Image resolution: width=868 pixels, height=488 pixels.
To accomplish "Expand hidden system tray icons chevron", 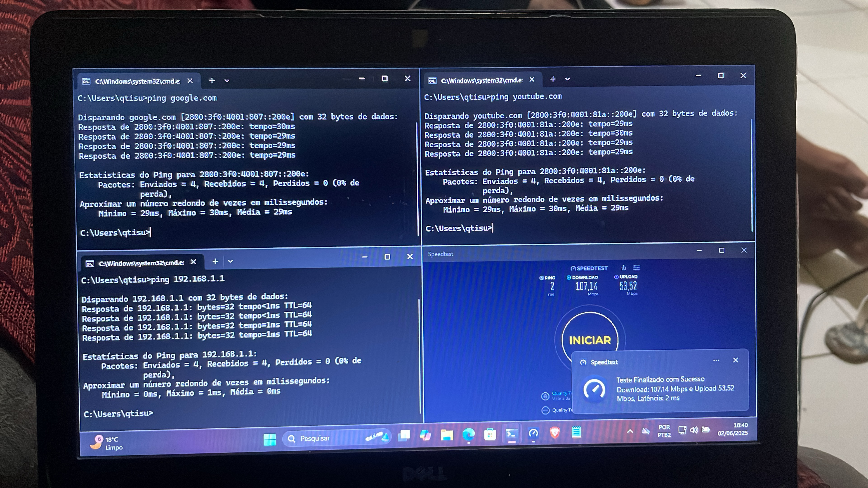I will point(630,432).
